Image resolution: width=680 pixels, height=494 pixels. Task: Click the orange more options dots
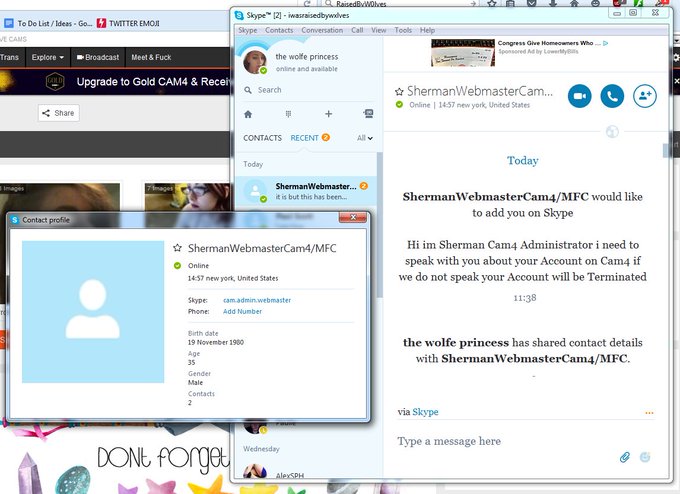click(649, 413)
